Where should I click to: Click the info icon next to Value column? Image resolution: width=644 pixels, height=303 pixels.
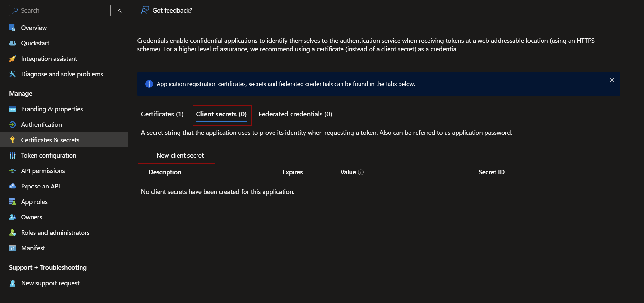[x=361, y=172]
